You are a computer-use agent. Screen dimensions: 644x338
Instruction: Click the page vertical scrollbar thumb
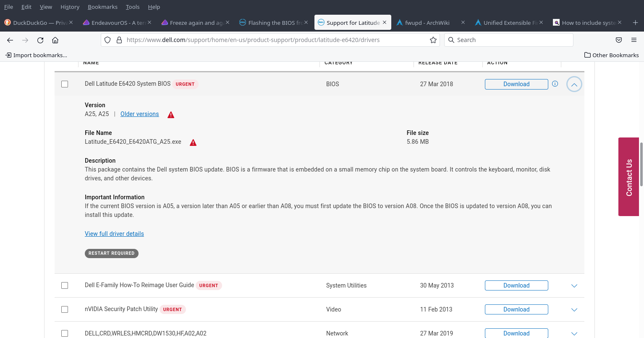coord(641,164)
